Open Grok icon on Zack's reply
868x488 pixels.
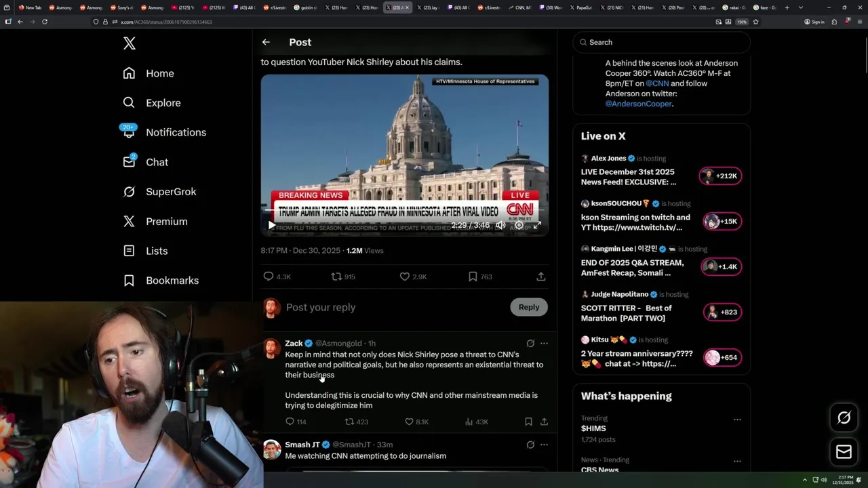(530, 344)
